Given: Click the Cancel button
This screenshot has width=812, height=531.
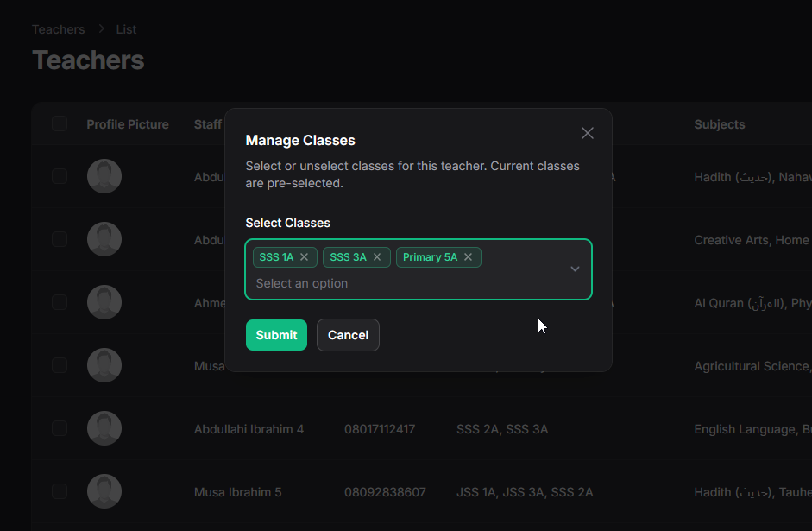Looking at the screenshot, I should (348, 335).
